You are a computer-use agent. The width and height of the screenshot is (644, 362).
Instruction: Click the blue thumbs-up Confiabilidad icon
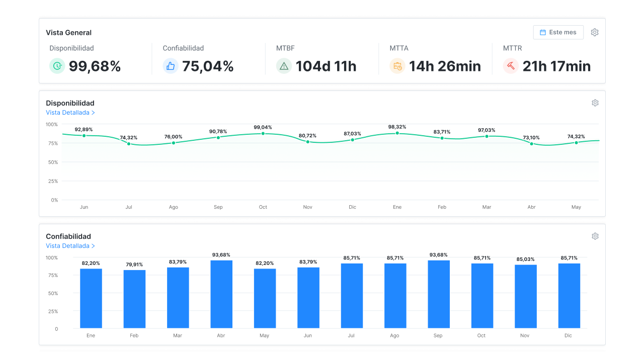[171, 66]
